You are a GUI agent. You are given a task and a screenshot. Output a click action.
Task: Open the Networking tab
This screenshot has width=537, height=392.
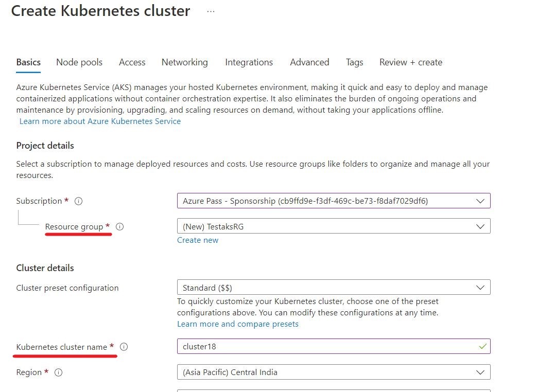click(x=184, y=62)
